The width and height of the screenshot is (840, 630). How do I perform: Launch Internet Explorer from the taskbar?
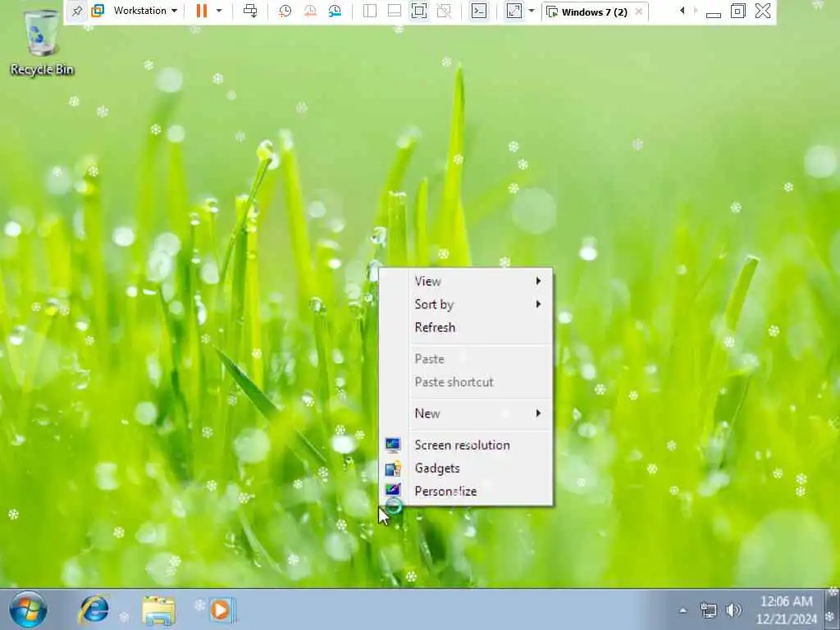pyautogui.click(x=95, y=609)
